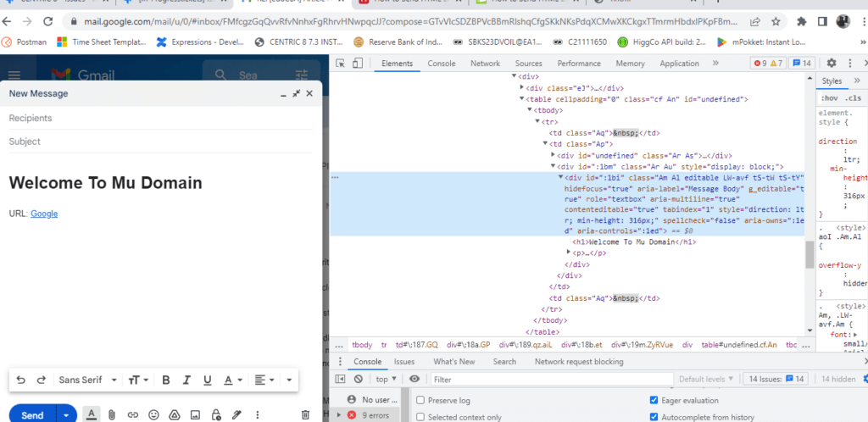The width and height of the screenshot is (868, 422).
Task: Open more options three-dot menu in compose
Action: click(x=258, y=415)
